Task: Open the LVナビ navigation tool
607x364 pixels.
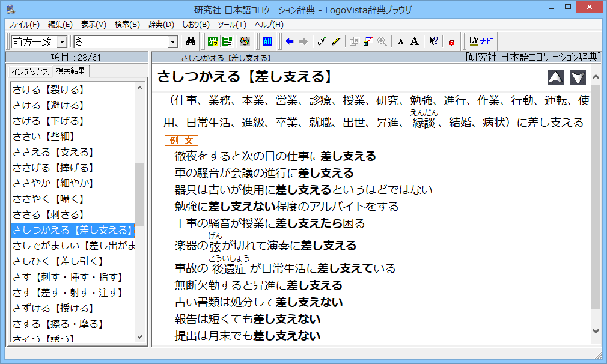Action: 481,41
